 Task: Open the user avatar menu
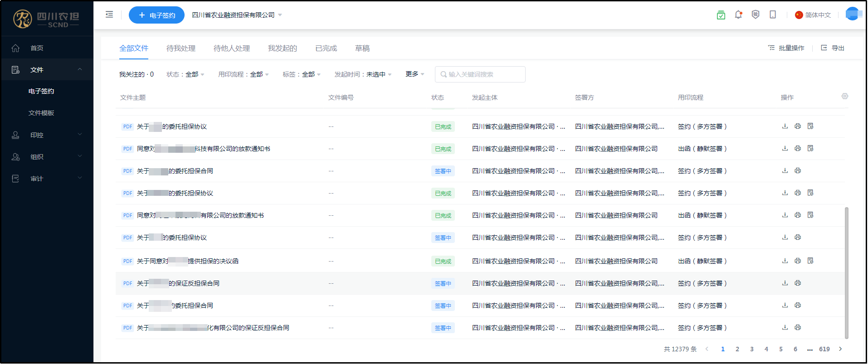tap(853, 14)
